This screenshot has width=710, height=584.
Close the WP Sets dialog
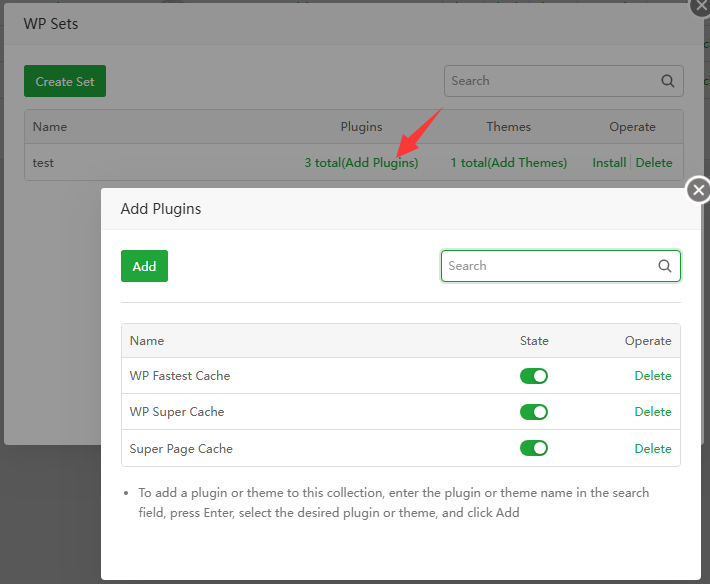(700, 5)
